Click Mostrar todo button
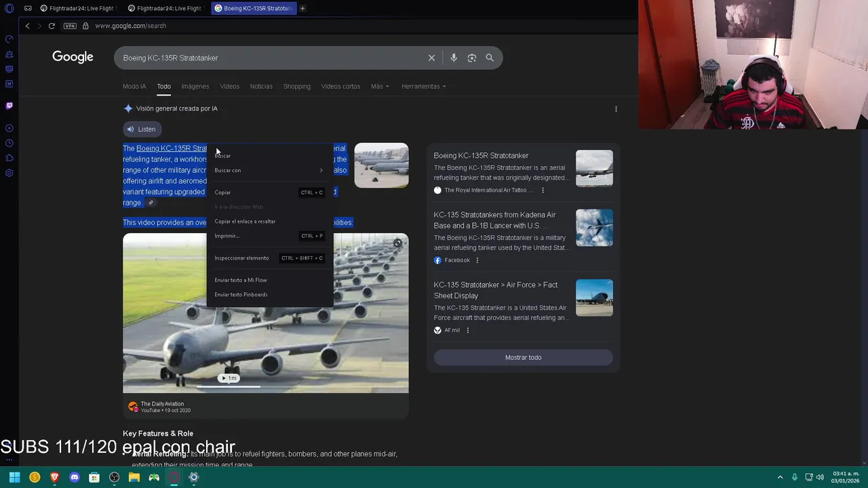The width and height of the screenshot is (868, 488). click(523, 357)
